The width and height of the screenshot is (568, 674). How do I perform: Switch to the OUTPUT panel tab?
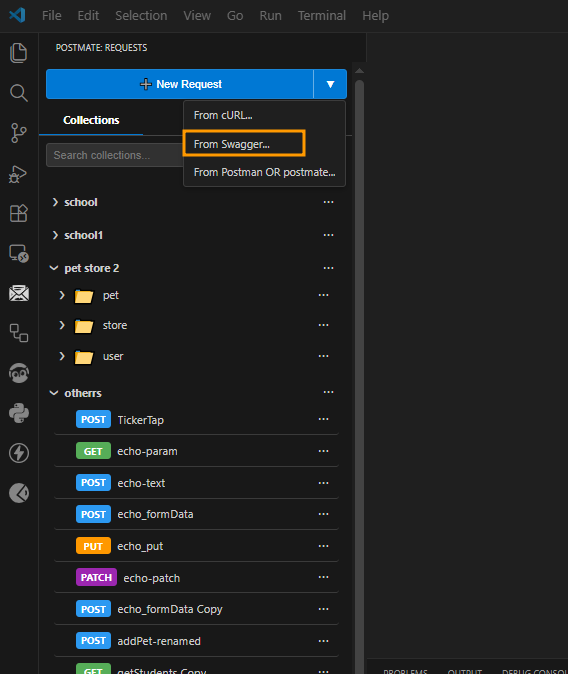point(464,671)
